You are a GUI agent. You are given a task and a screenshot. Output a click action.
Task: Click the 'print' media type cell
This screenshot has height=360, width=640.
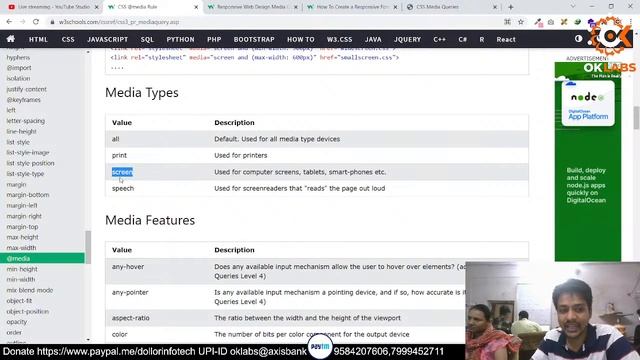(119, 155)
